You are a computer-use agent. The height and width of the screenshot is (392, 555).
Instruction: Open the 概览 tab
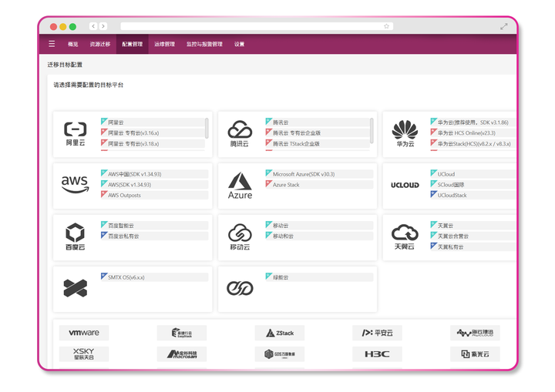[x=73, y=44]
